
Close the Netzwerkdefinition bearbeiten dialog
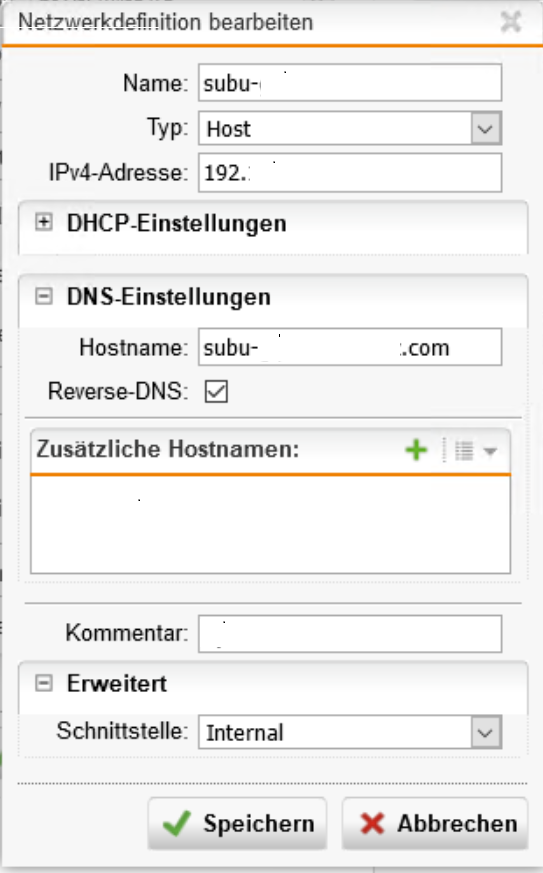(x=511, y=22)
